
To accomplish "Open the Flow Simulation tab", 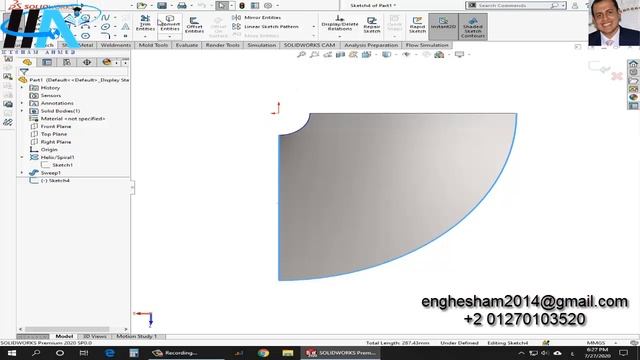I will 427,45.
